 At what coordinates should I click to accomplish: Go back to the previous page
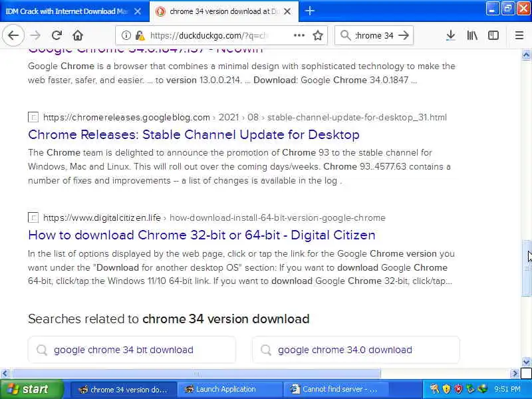(13, 35)
